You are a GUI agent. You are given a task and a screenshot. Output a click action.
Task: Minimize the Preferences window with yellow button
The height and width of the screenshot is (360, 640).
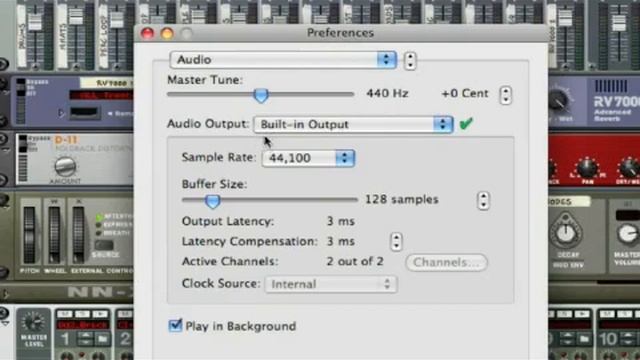(x=167, y=33)
